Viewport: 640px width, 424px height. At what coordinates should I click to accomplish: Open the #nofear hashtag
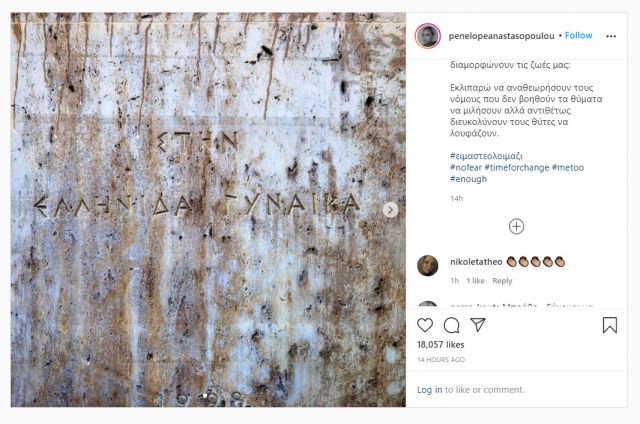466,167
